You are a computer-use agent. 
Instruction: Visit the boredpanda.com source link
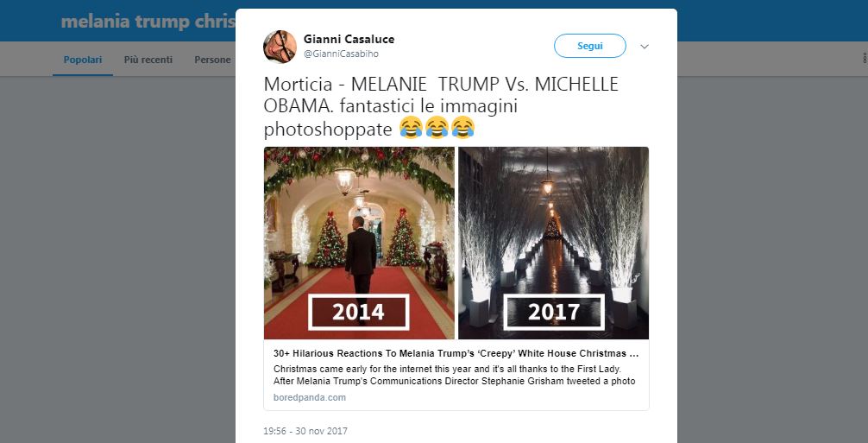311,397
